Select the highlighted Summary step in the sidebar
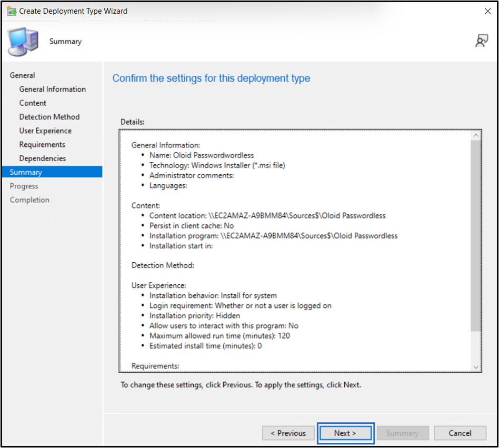Viewport: 499px width, 448px height. (x=52, y=172)
